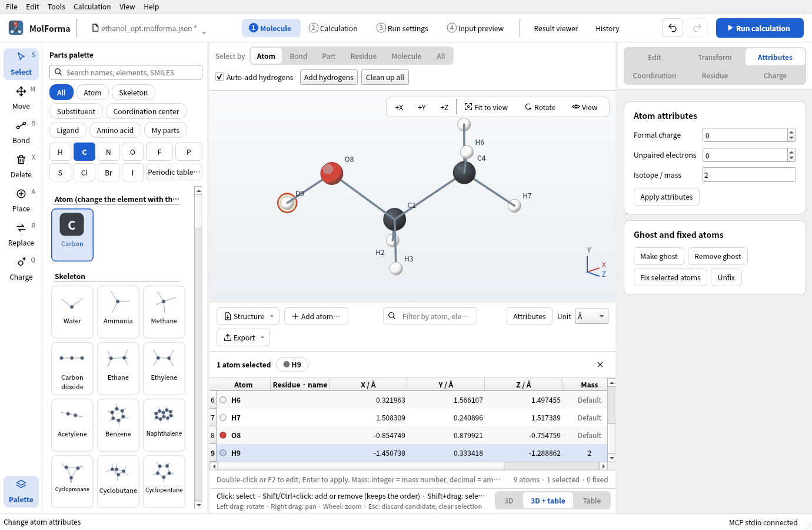
Task: Open the Calculation menu
Action: (x=92, y=6)
